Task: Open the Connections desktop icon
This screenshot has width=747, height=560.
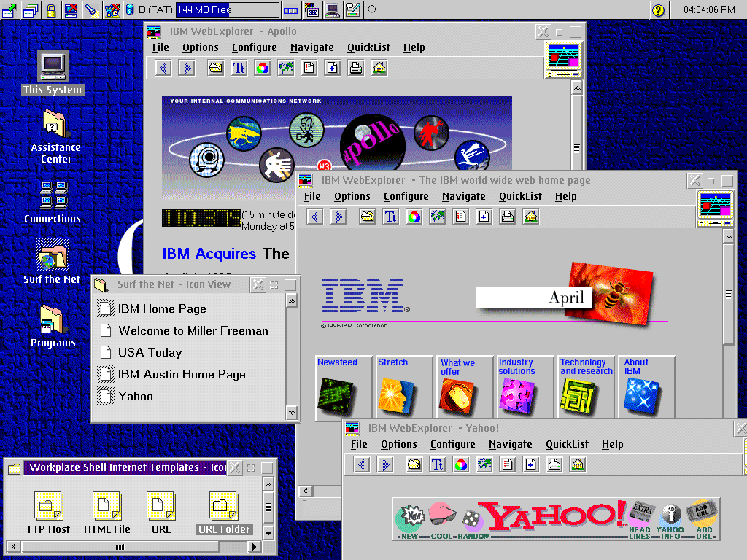Action: click(x=53, y=203)
